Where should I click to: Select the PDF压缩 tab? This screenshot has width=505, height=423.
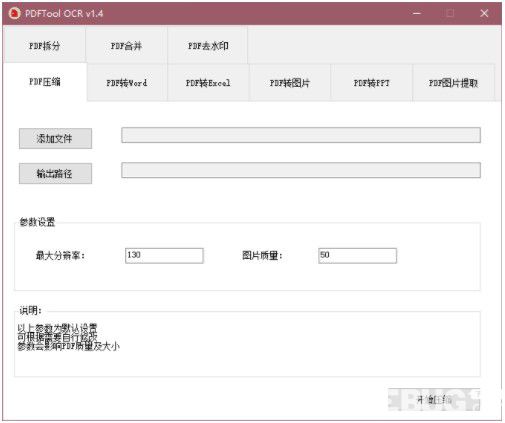click(x=45, y=82)
